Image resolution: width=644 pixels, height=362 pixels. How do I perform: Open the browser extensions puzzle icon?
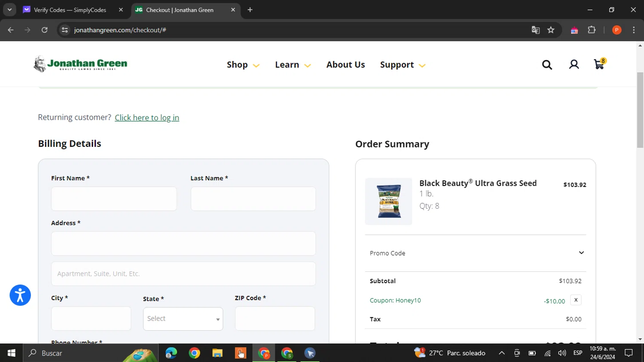(x=592, y=30)
